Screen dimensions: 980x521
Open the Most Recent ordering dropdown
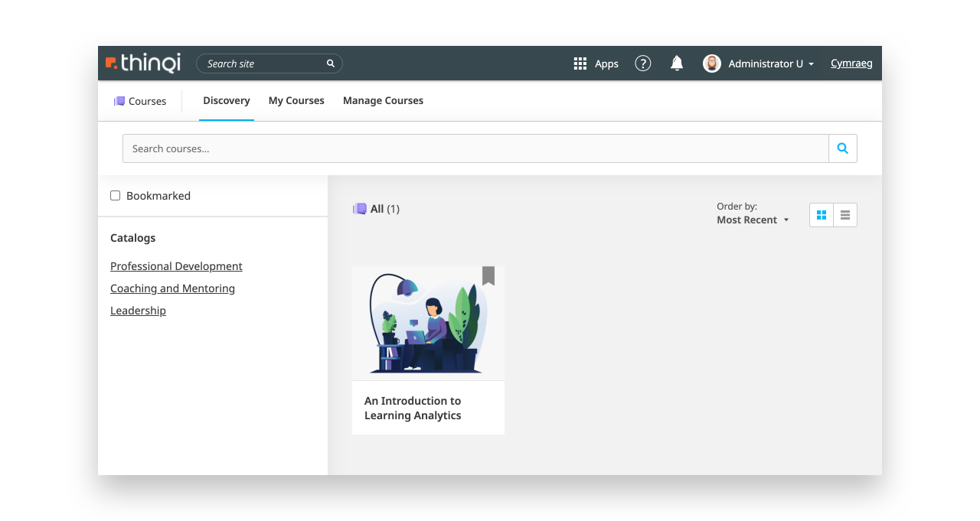(x=751, y=220)
